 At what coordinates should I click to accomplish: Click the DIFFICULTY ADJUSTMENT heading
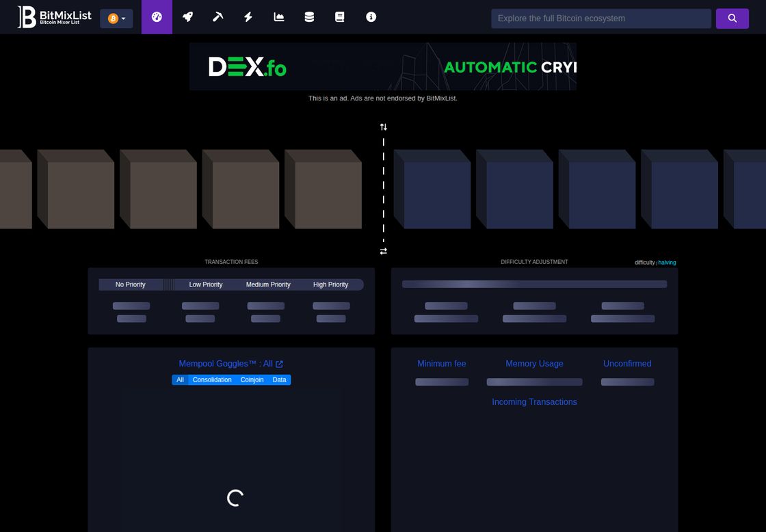(534, 262)
